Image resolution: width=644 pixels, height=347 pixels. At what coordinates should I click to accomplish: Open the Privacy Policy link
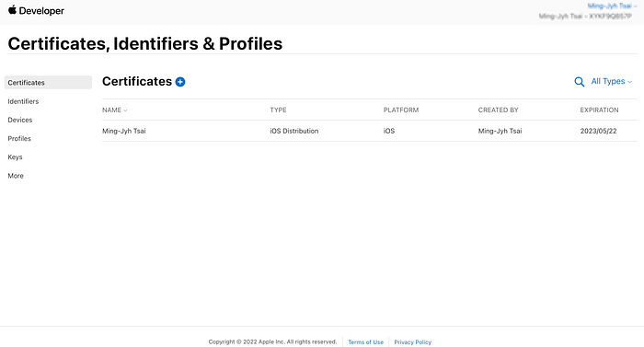pyautogui.click(x=413, y=342)
